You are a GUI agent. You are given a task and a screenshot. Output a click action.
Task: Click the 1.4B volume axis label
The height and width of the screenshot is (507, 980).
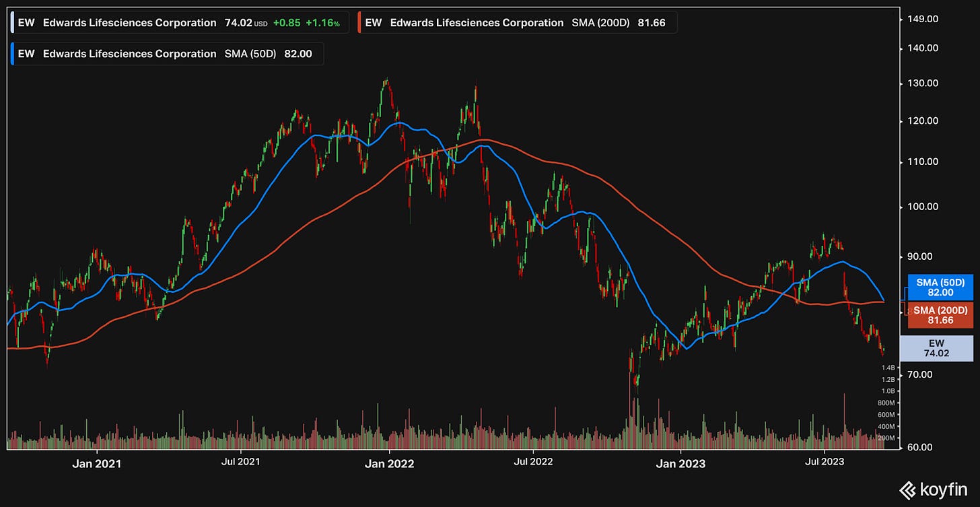(x=888, y=368)
